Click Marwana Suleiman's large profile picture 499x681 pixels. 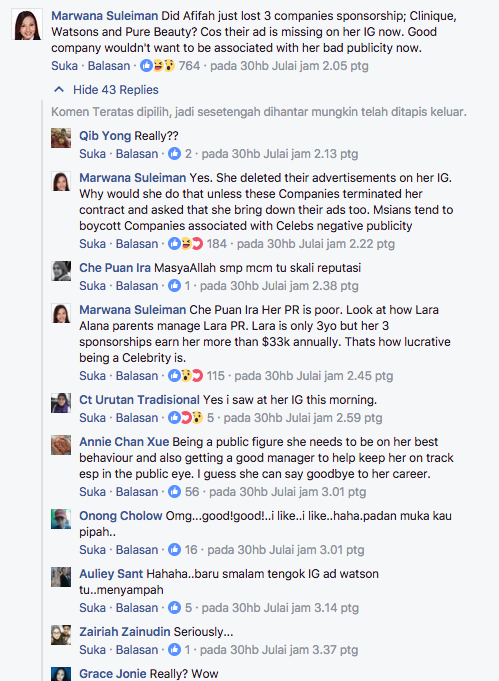[27, 25]
